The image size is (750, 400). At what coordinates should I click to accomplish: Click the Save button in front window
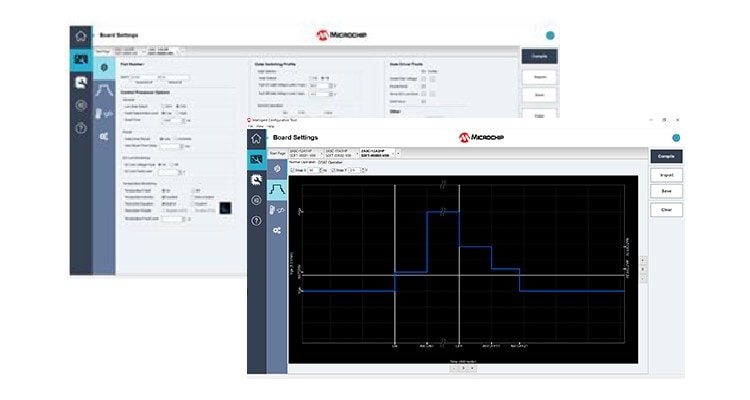[x=666, y=191]
